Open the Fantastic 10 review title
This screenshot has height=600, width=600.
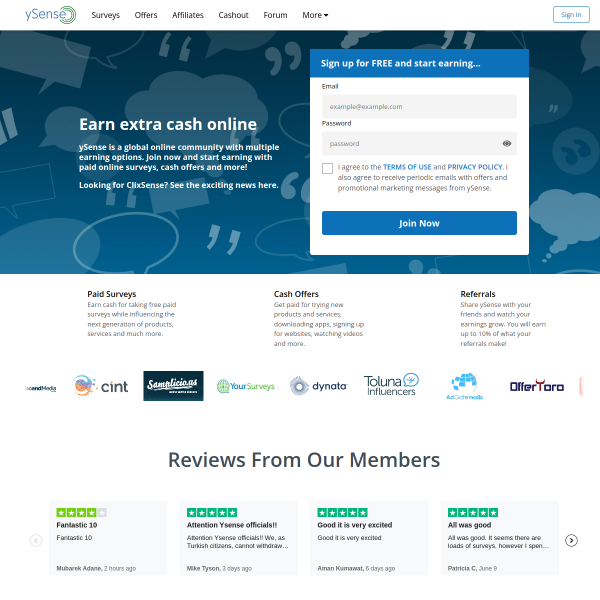[77, 525]
